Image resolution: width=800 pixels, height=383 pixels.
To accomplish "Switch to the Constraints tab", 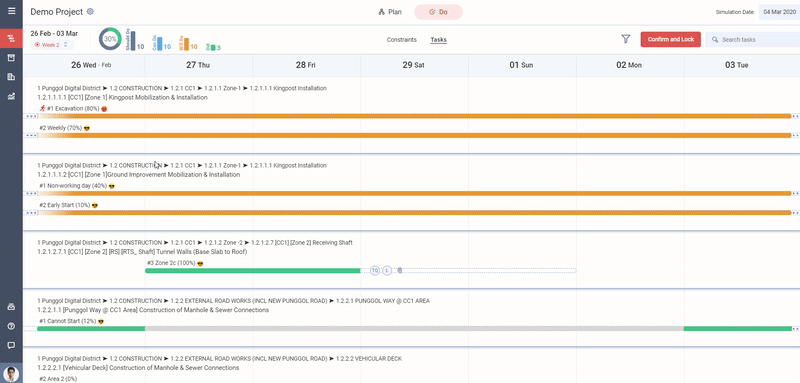I will click(402, 40).
